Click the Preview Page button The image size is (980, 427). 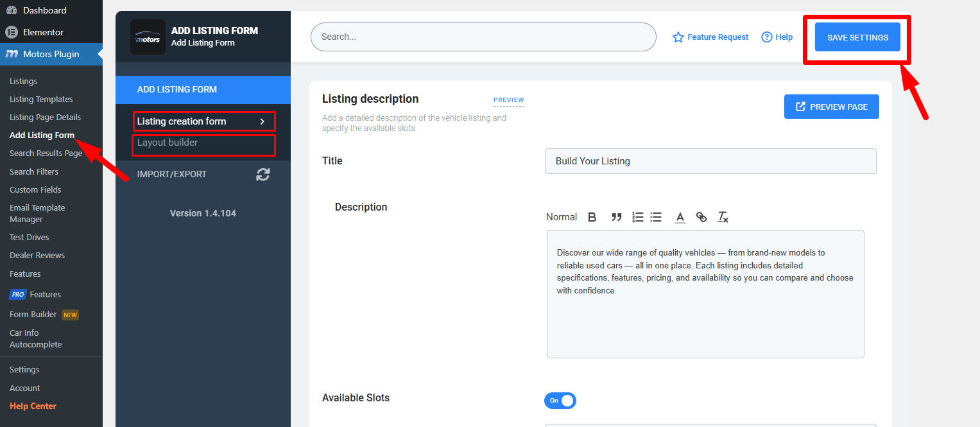pyautogui.click(x=831, y=107)
